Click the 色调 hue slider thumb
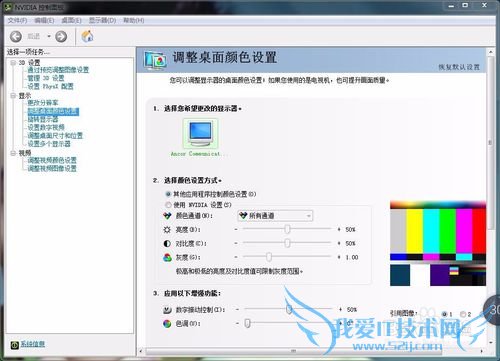The width and height of the screenshot is (500, 361). pyautogui.click(x=247, y=323)
